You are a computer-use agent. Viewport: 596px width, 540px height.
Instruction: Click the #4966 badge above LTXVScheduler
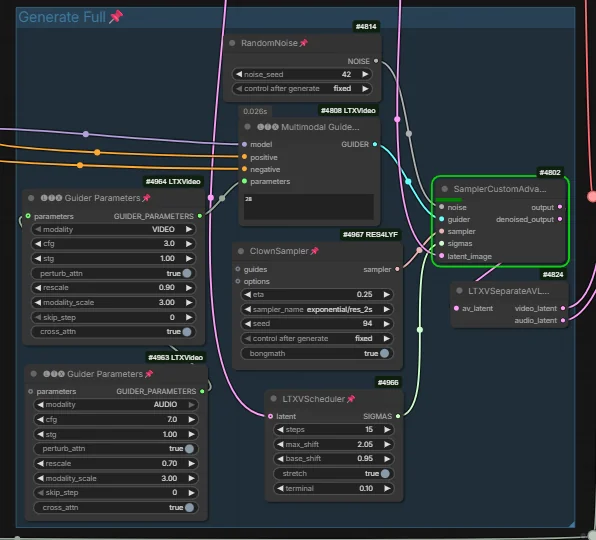pyautogui.click(x=388, y=382)
